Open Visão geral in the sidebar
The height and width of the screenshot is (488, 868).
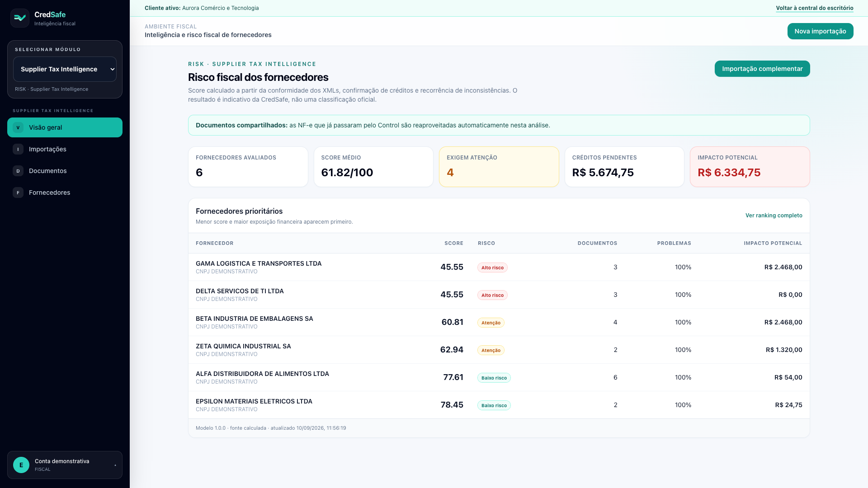click(65, 127)
